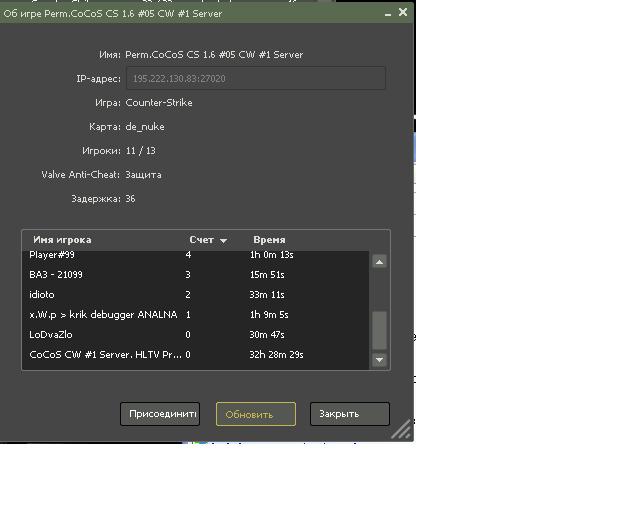Select the Player#99 row

196,255
